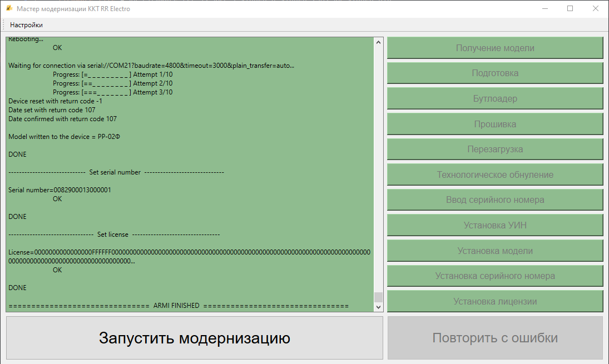Viewport: 609px width, 364px height.
Task: Select the Установка лицензии button
Action: (495, 302)
